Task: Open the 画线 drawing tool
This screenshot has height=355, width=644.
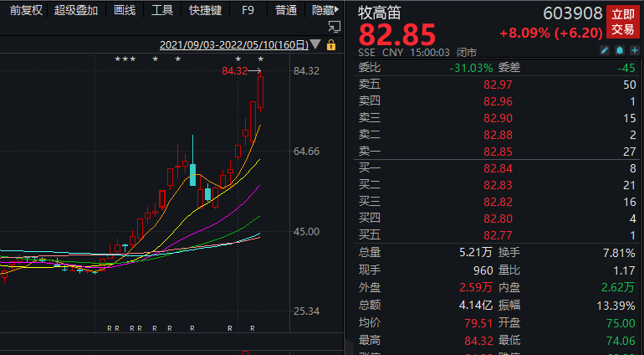Action: 125,10
